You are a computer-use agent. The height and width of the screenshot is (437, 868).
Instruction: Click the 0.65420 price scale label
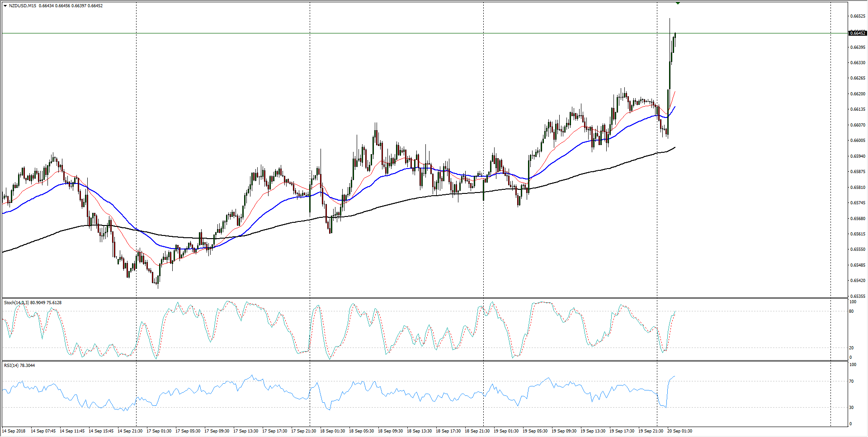(x=858, y=281)
